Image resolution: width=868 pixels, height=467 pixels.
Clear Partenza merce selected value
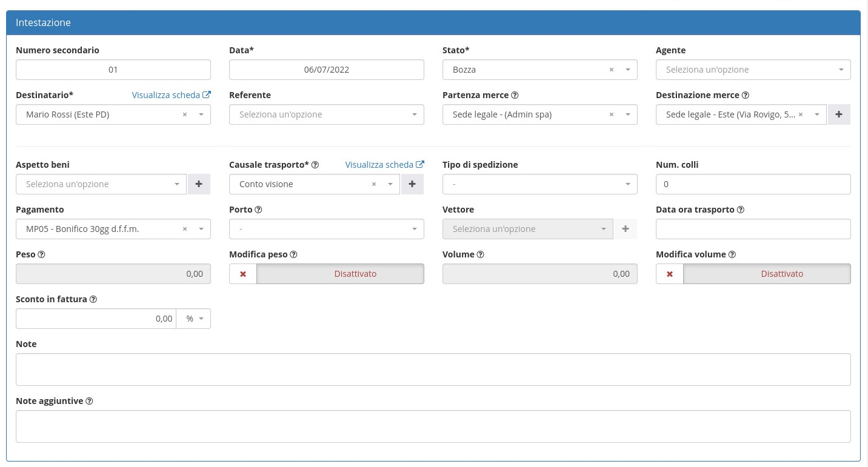[x=612, y=114]
